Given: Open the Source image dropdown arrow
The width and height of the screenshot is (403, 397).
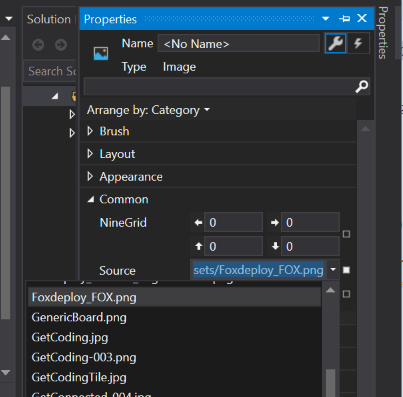Looking at the screenshot, I should pos(333,269).
